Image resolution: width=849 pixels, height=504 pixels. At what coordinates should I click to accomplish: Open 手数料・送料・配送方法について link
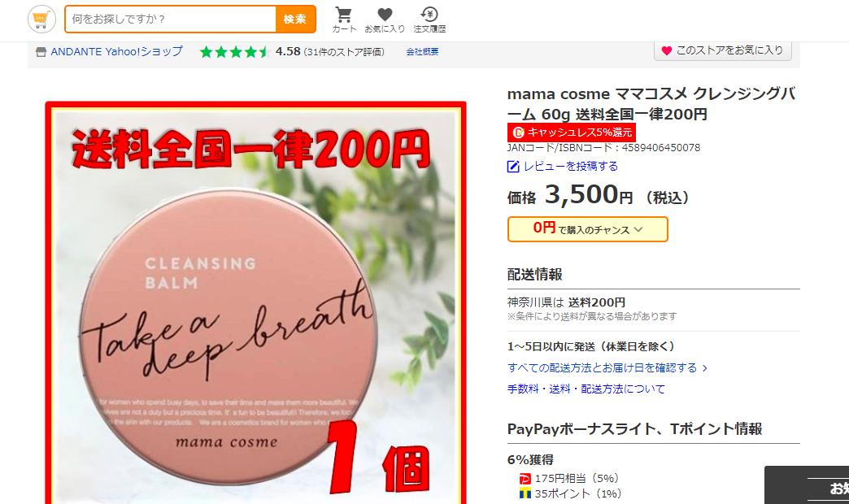(586, 389)
